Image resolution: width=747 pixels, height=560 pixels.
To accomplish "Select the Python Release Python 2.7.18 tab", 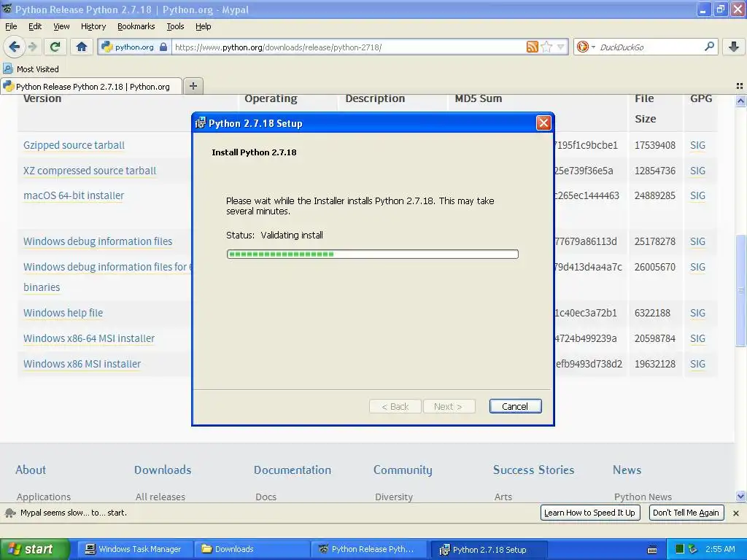I will tap(91, 87).
